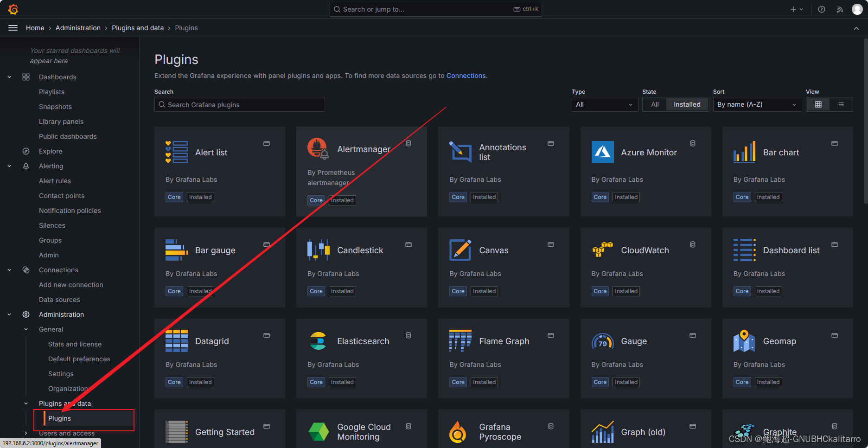Open the news feed RSS icon

(840, 9)
